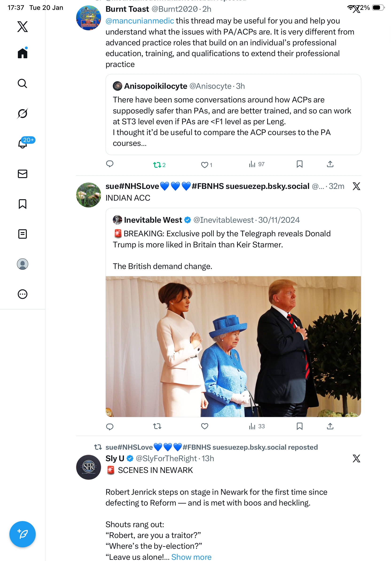Open Grok menu on Sly U post
The height and width of the screenshot is (561, 392).
click(x=356, y=459)
